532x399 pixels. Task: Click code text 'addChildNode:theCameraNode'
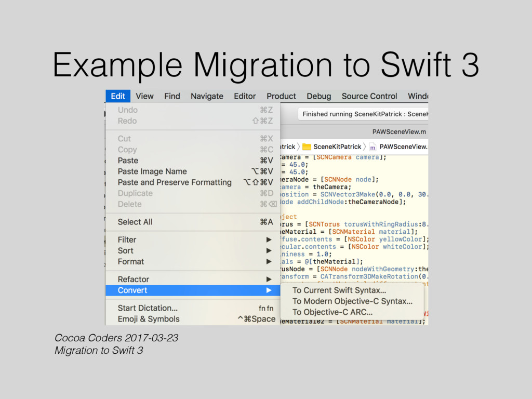tap(348, 202)
